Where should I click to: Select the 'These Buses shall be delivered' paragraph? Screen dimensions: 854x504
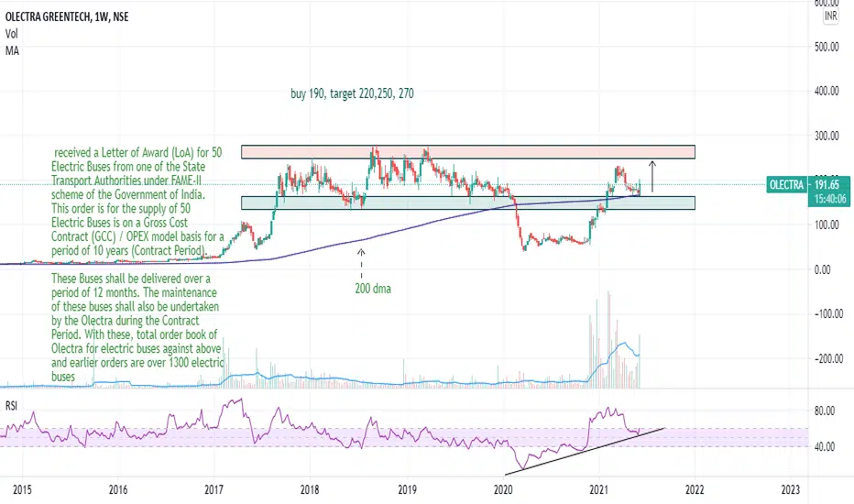click(137, 327)
